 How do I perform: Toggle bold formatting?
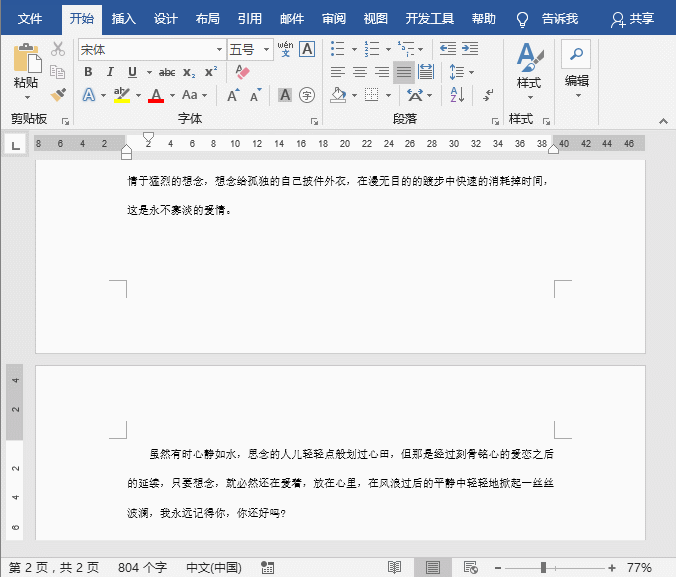point(88,72)
